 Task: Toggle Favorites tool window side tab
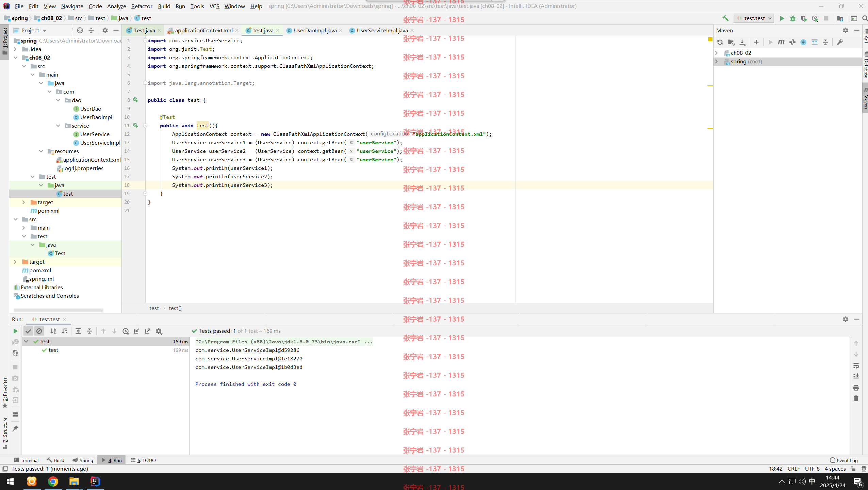[x=5, y=393]
